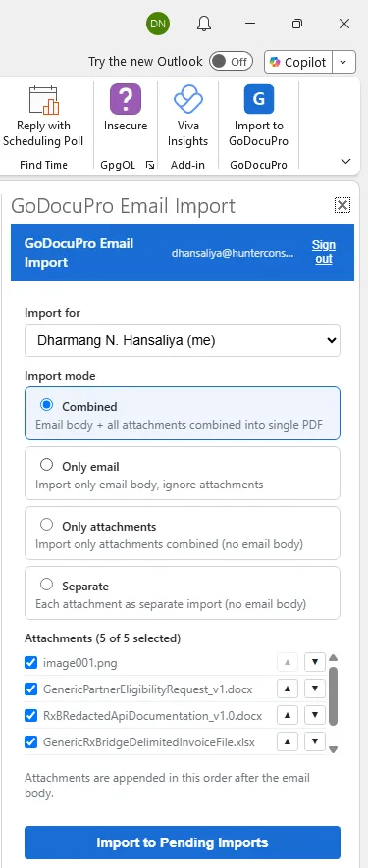Select Combined import mode

click(x=46, y=405)
